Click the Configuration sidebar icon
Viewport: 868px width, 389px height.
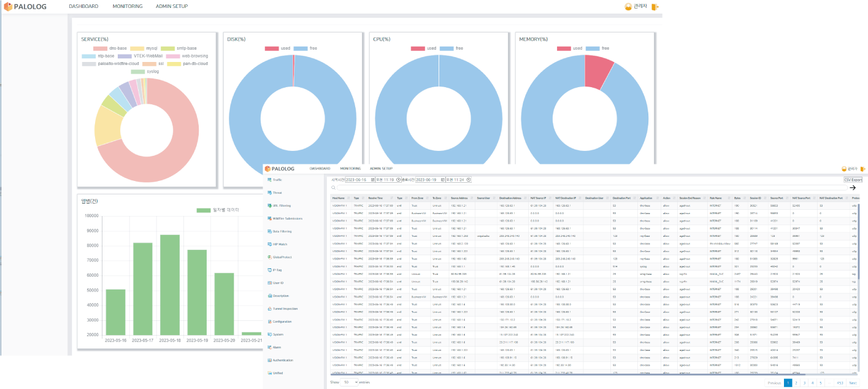(x=269, y=322)
